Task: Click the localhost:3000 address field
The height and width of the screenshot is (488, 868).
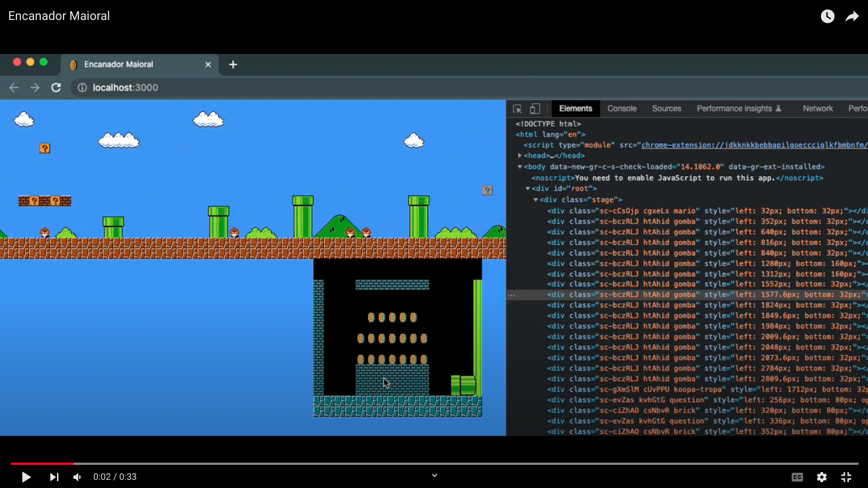Action: click(x=125, y=87)
